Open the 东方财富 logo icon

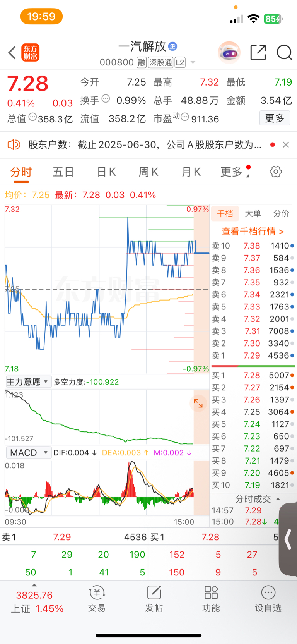point(30,53)
